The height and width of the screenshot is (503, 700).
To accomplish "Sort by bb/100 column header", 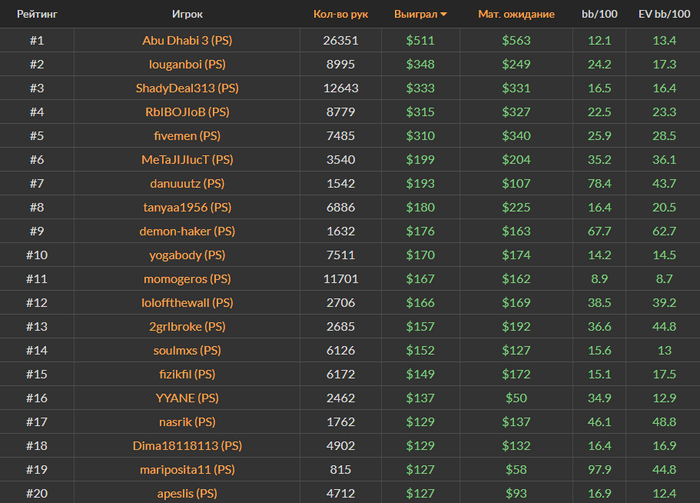I will [600, 15].
